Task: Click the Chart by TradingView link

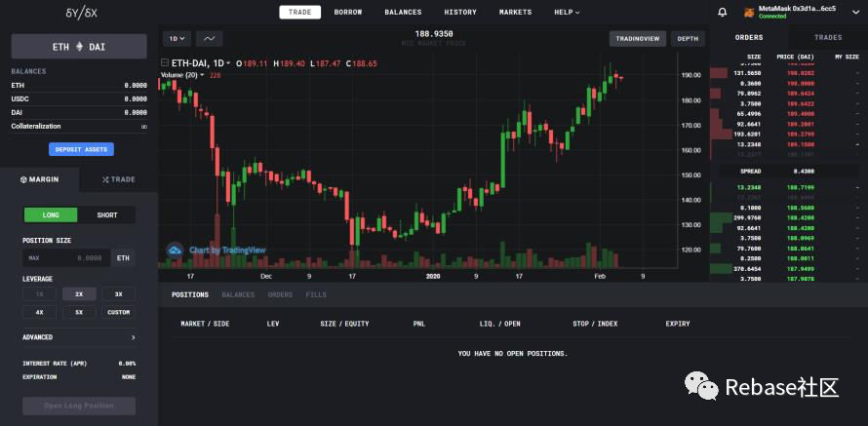Action: click(x=227, y=251)
